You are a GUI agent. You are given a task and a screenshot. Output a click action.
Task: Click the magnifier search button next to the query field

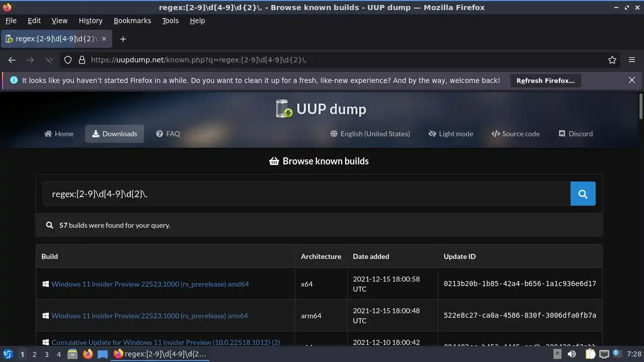coord(583,194)
